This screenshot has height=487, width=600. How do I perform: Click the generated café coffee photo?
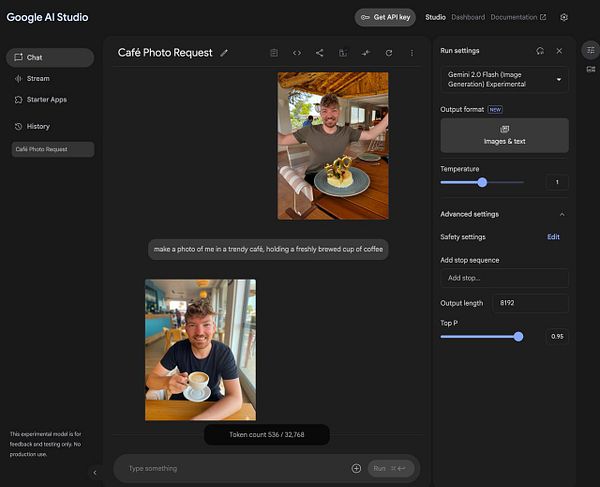click(201, 350)
